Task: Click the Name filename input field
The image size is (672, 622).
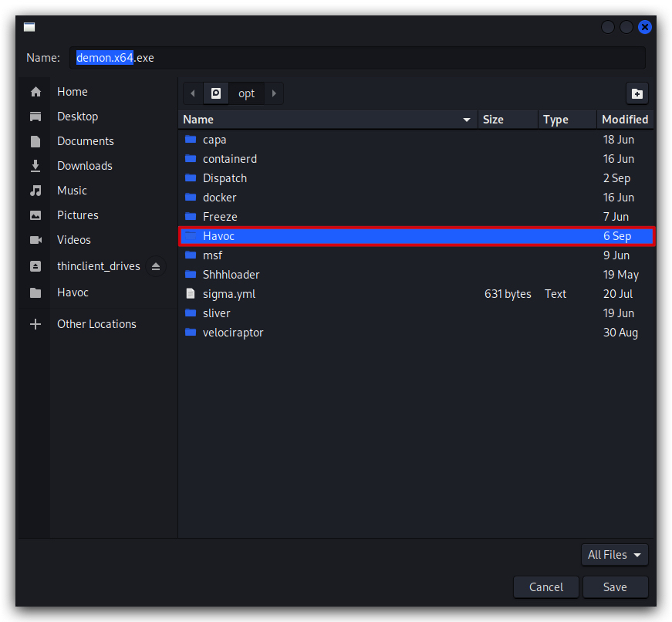Action: tap(357, 58)
